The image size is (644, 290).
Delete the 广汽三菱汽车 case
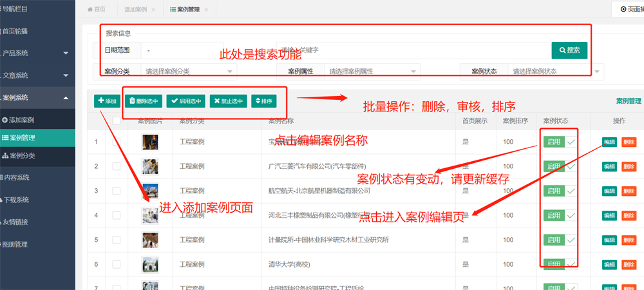click(629, 166)
